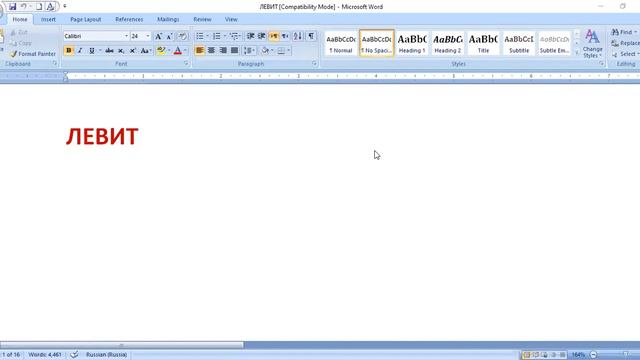Screen dimensions: 640x360
Task: Click the zoom out minus button
Action: (x=593, y=355)
